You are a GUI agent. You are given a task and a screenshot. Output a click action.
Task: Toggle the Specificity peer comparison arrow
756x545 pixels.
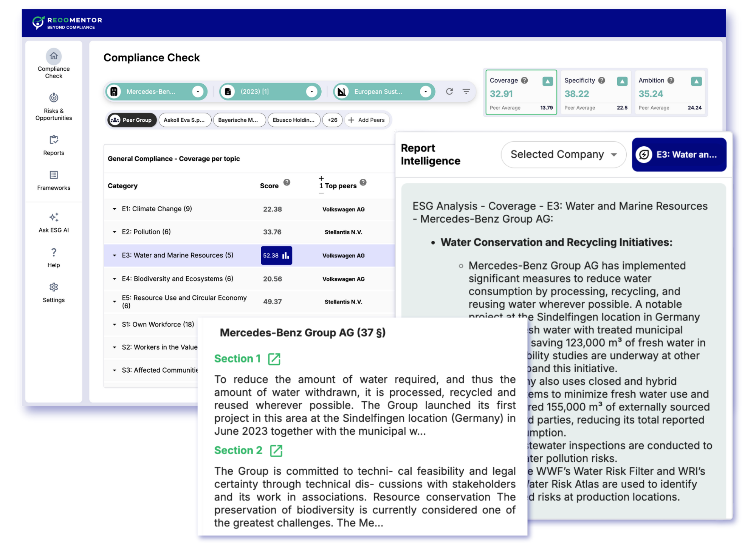coord(622,81)
